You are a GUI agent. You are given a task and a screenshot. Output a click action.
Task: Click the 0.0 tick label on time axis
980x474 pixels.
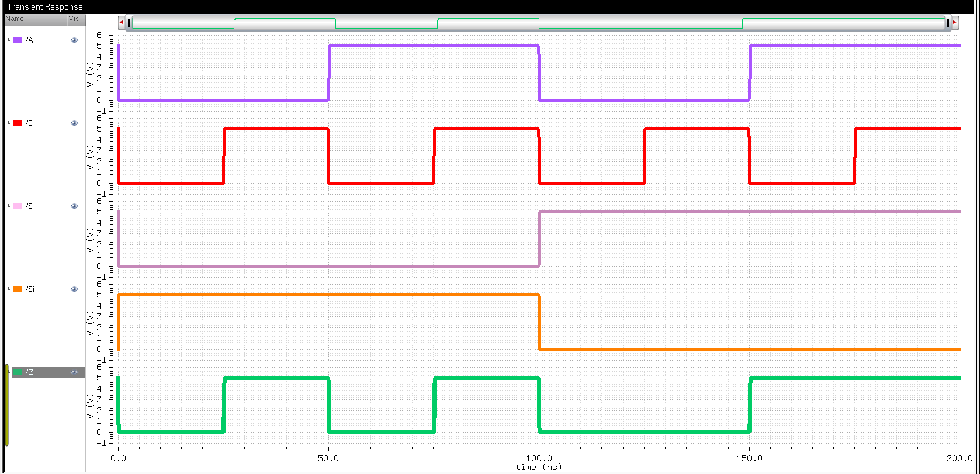pos(118,458)
